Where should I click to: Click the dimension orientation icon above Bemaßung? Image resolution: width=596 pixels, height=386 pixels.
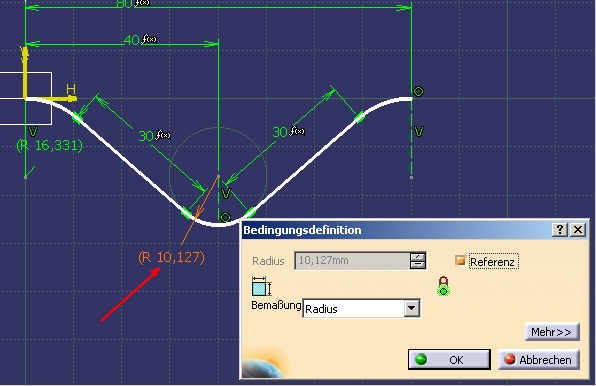pyautogui.click(x=262, y=286)
